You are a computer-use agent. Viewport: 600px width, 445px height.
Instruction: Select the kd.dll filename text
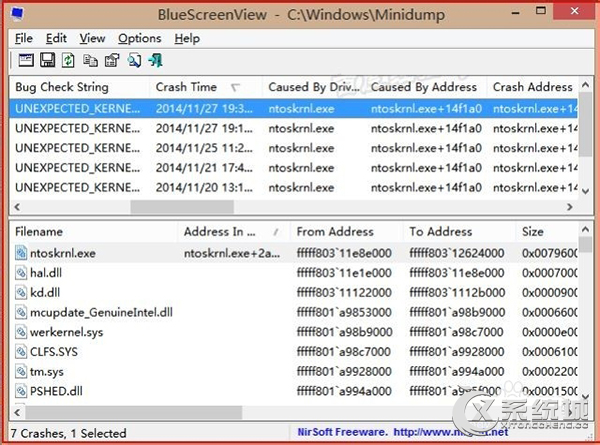45,293
